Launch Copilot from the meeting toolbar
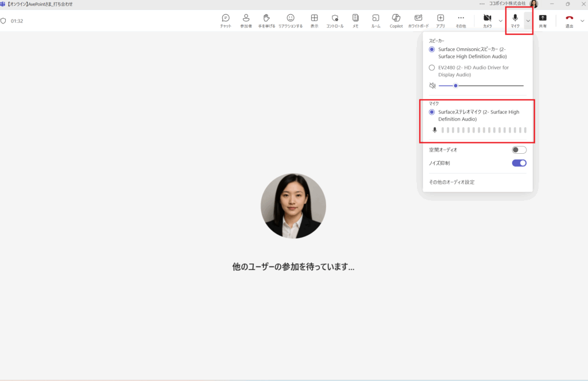The width and height of the screenshot is (588, 381). [x=396, y=21]
